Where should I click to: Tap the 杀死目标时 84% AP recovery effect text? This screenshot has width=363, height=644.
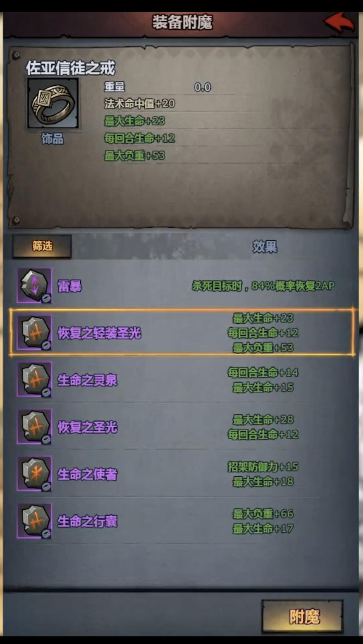pos(263,286)
